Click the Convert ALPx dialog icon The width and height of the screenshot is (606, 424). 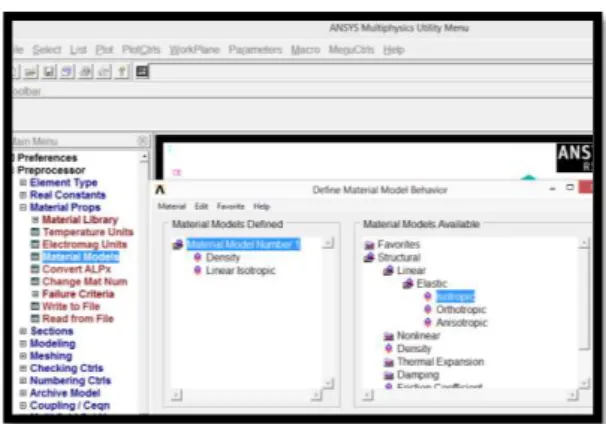(x=35, y=269)
